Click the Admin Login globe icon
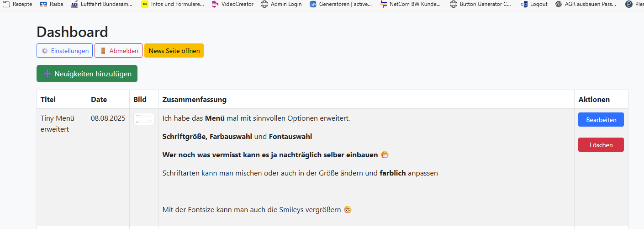Viewport: 644px width, 229px height. pyautogui.click(x=264, y=4)
